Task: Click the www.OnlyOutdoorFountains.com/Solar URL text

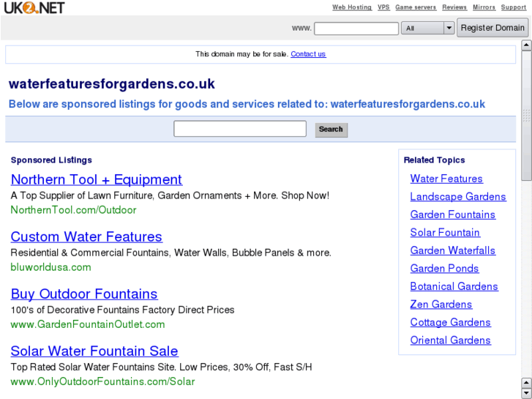Action: (x=102, y=381)
